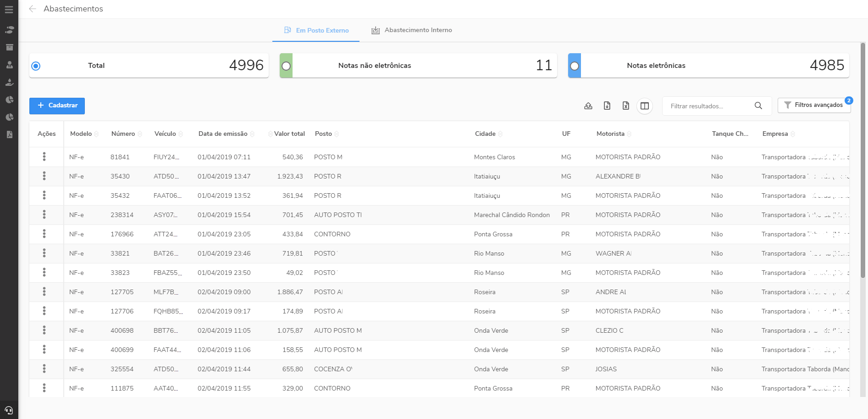Click the PDF document sidebar icon
The image size is (868, 419).
(x=9, y=134)
